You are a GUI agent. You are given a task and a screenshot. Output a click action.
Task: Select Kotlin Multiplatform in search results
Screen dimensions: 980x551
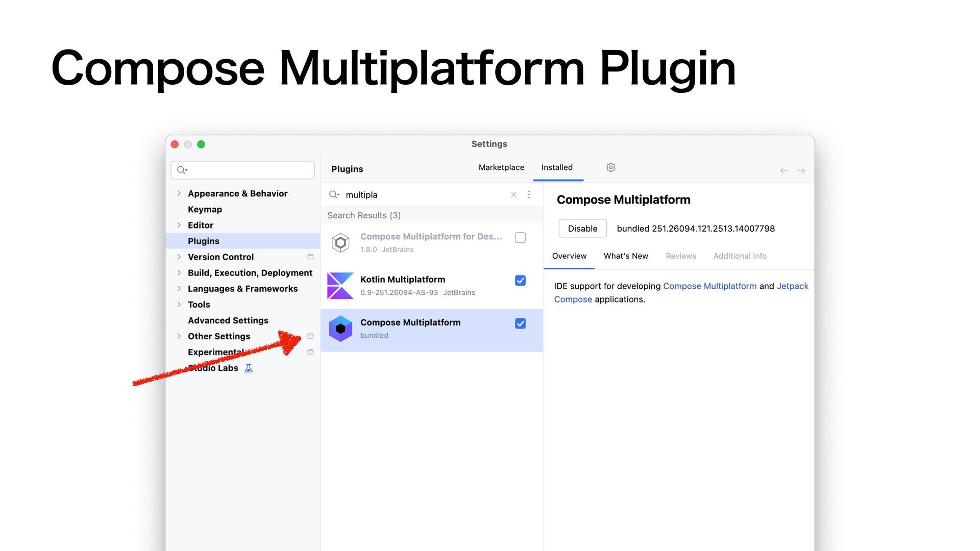(432, 286)
